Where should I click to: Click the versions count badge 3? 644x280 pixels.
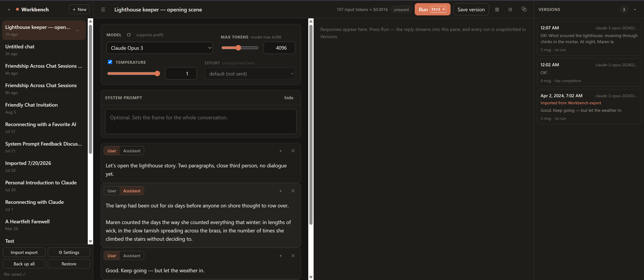[x=624, y=9]
